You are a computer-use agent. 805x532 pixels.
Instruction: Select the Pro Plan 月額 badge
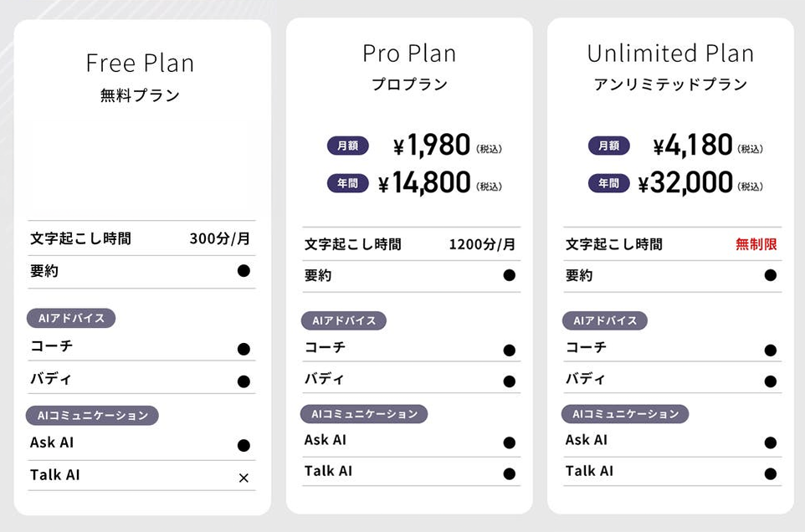click(347, 146)
